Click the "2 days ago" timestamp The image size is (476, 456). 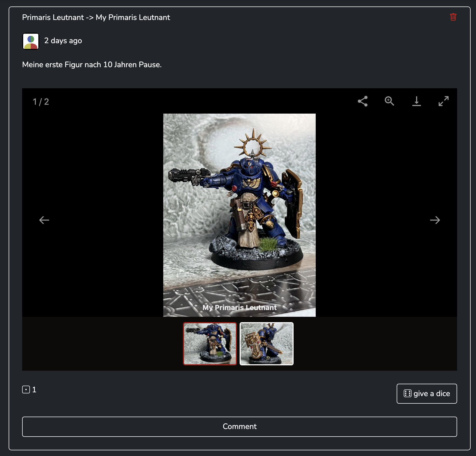click(63, 41)
